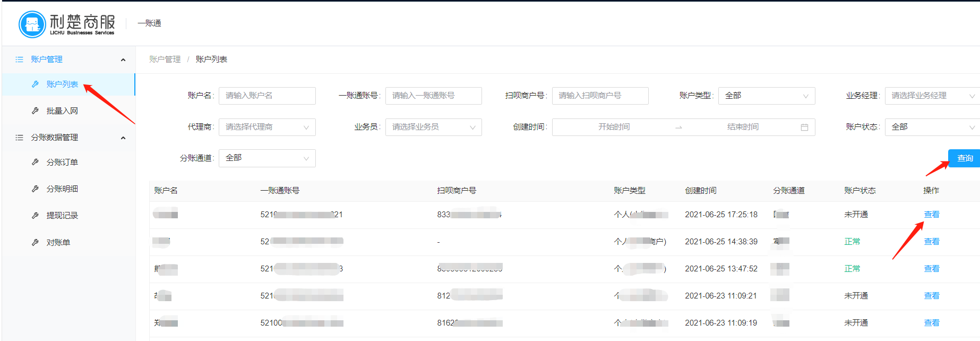This screenshot has height=341, width=980.
Task: Click 正常 status in 14:38:39 row
Action: 852,242
